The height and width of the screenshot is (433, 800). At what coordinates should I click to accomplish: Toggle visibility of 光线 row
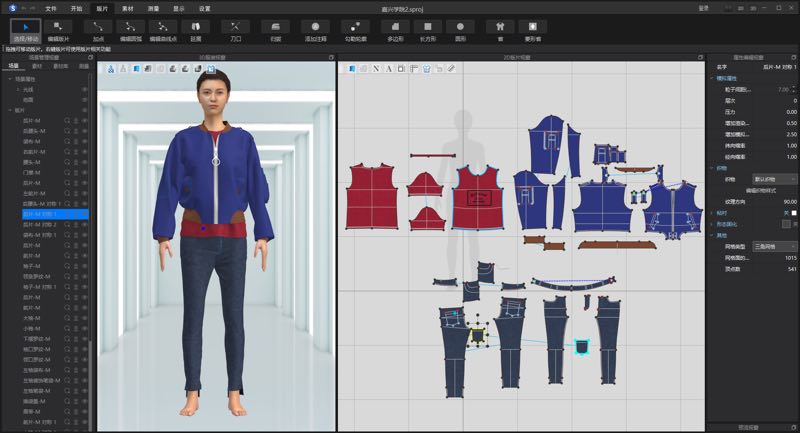tap(84, 89)
